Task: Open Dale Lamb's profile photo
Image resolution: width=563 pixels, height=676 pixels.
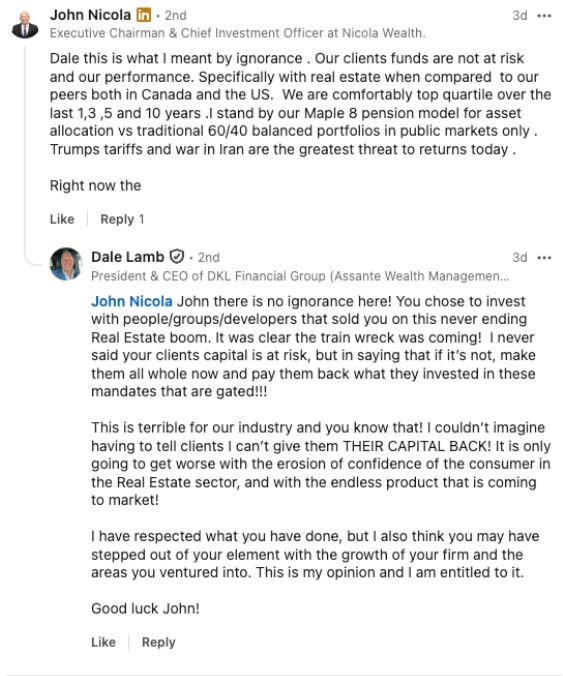Action: 66,264
